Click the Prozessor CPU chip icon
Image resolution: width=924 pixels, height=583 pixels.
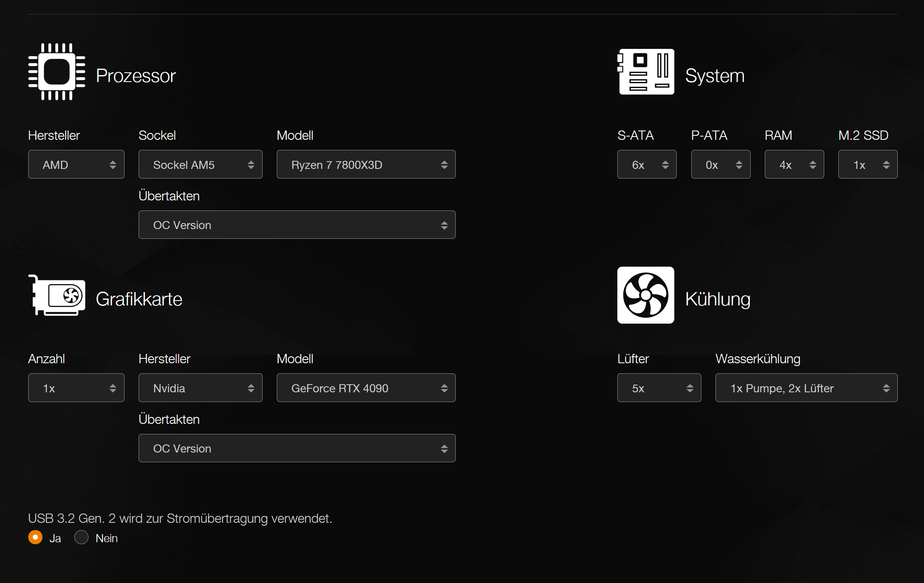point(57,72)
